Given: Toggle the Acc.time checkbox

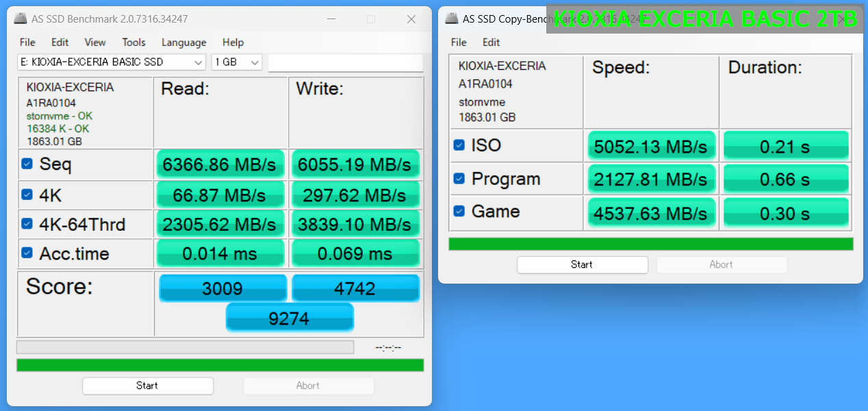Looking at the screenshot, I should pos(27,253).
